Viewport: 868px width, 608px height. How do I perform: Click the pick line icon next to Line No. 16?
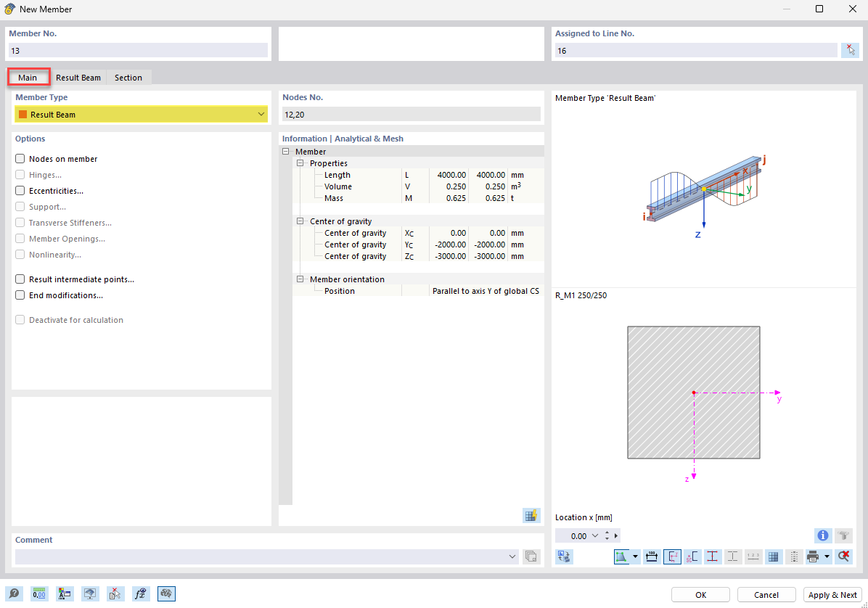point(850,50)
